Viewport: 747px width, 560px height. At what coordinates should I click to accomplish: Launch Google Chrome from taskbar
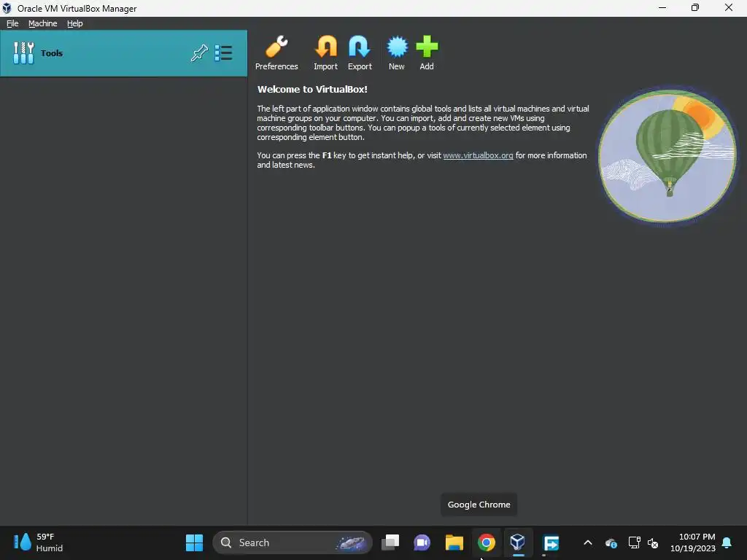click(486, 542)
